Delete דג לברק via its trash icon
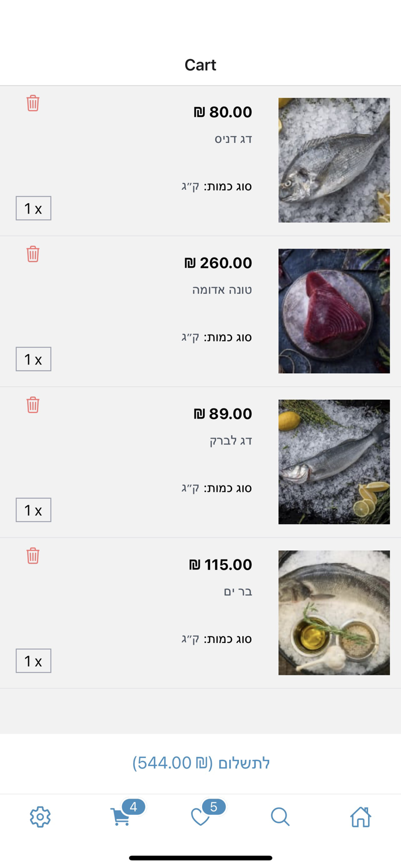401x868 pixels. pos(33,405)
